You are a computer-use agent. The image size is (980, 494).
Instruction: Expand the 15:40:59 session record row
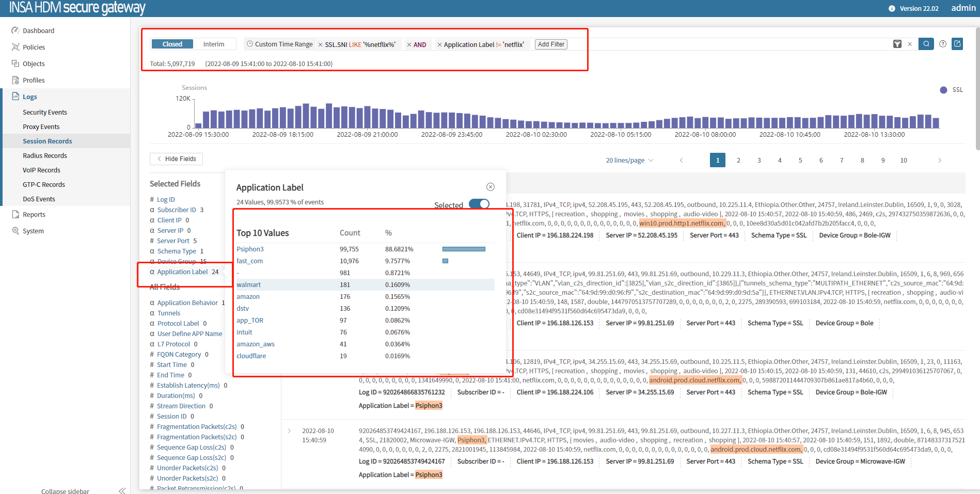point(289,431)
